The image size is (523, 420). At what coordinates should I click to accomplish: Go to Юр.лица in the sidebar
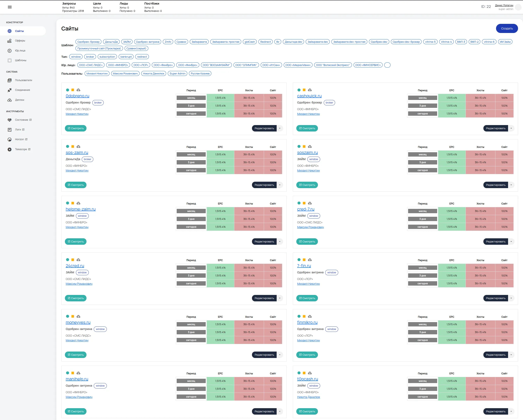20,50
